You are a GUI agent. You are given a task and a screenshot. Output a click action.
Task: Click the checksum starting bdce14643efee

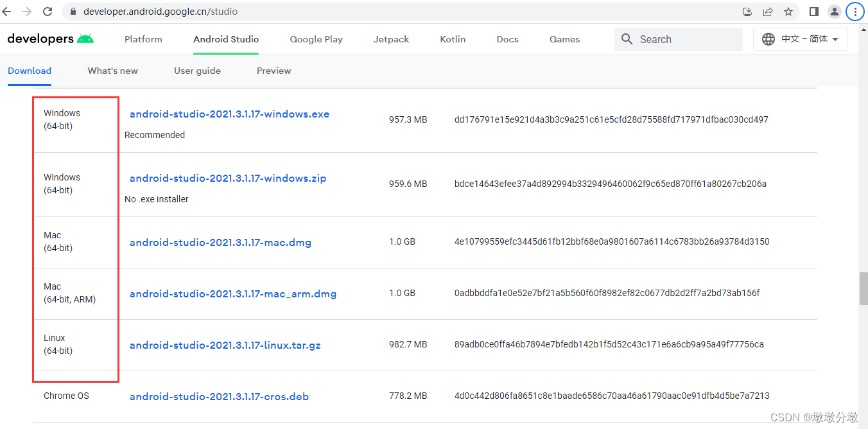611,184
